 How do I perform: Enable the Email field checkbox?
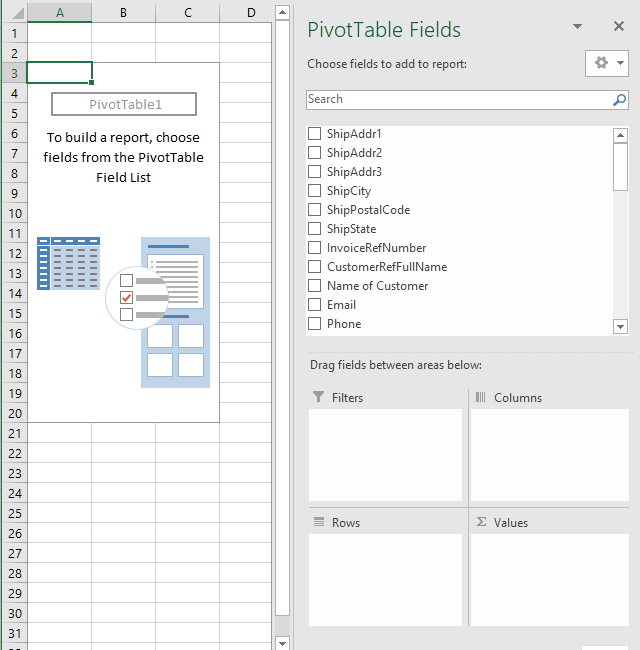pos(314,305)
